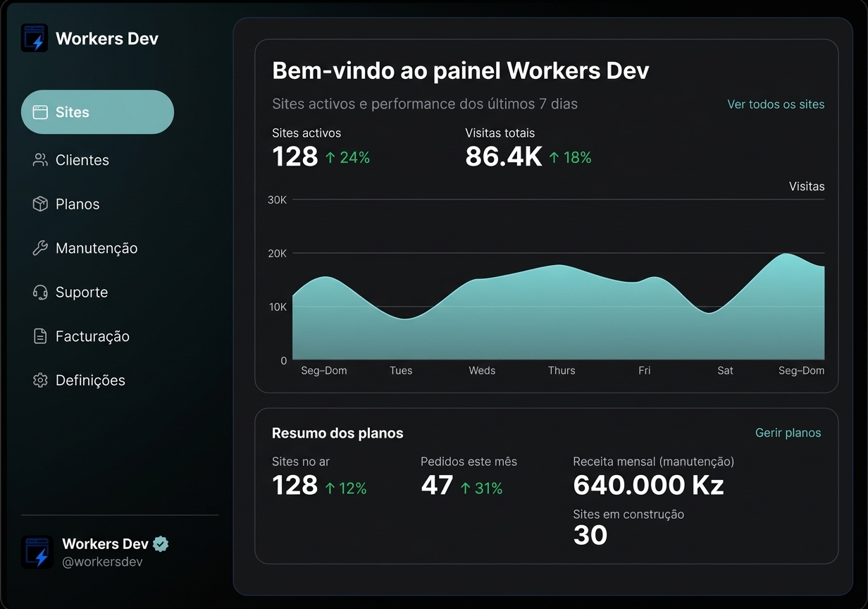This screenshot has width=868, height=609.
Task: Click the Fri label on chart axis
Action: click(645, 370)
